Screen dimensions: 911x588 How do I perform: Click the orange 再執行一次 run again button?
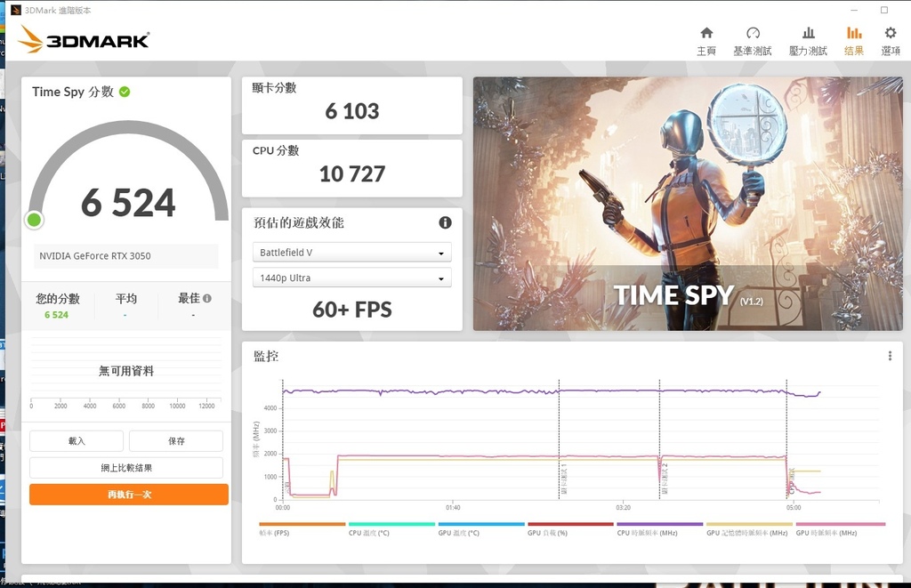click(129, 495)
